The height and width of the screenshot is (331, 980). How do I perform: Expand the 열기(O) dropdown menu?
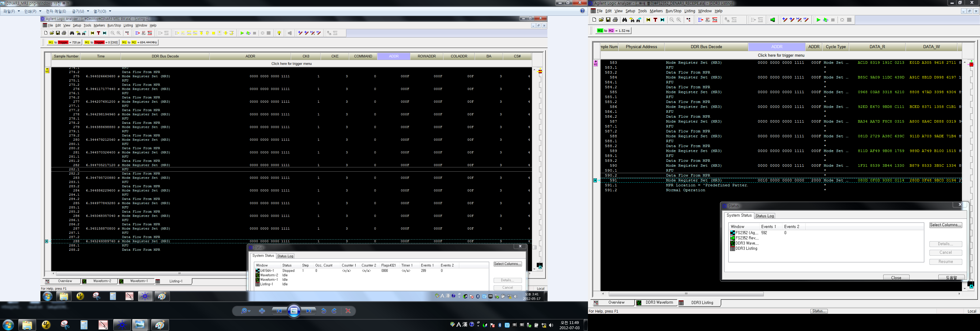coord(102,11)
